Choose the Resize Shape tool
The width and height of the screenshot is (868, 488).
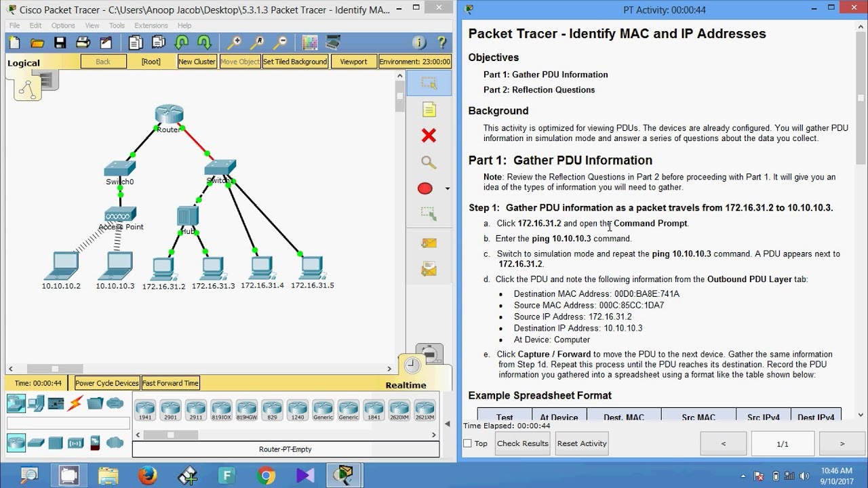click(x=429, y=214)
